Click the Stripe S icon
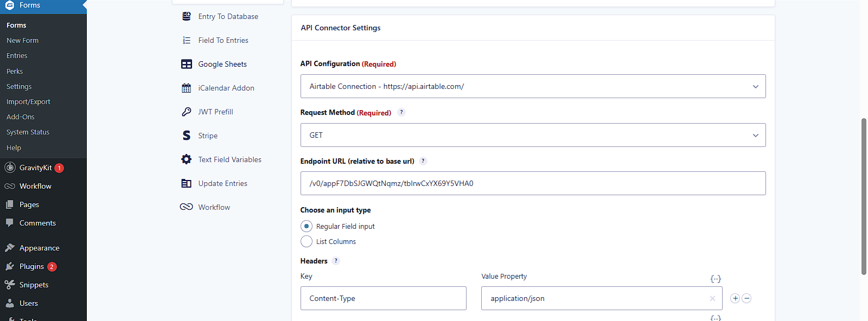This screenshot has width=868, height=321. (x=186, y=136)
